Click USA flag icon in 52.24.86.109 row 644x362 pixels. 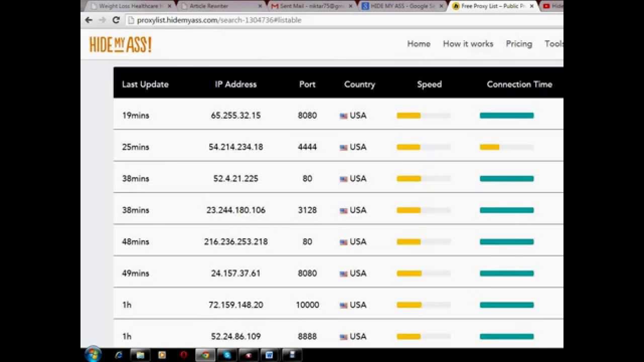(x=344, y=337)
